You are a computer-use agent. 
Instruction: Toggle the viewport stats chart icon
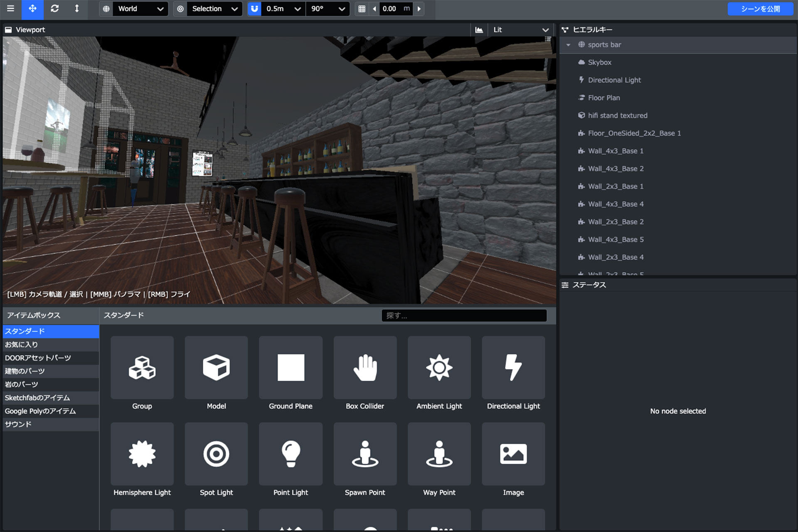click(479, 30)
